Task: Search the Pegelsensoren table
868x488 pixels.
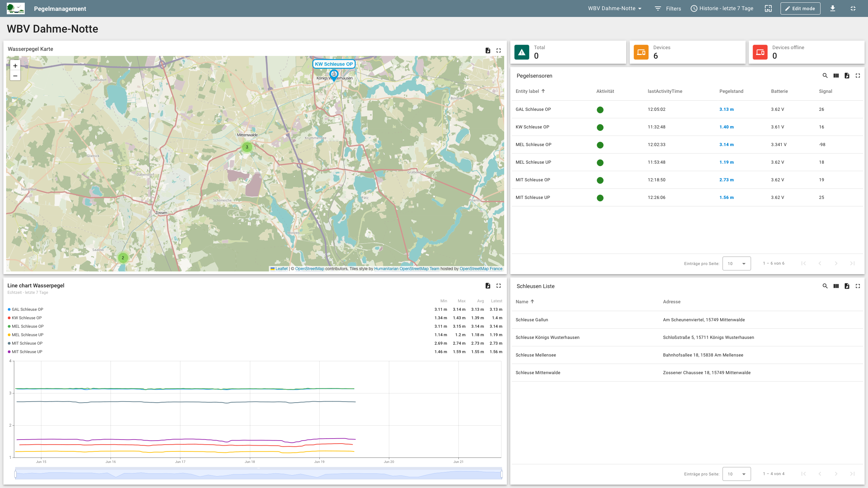Action: pos(825,76)
